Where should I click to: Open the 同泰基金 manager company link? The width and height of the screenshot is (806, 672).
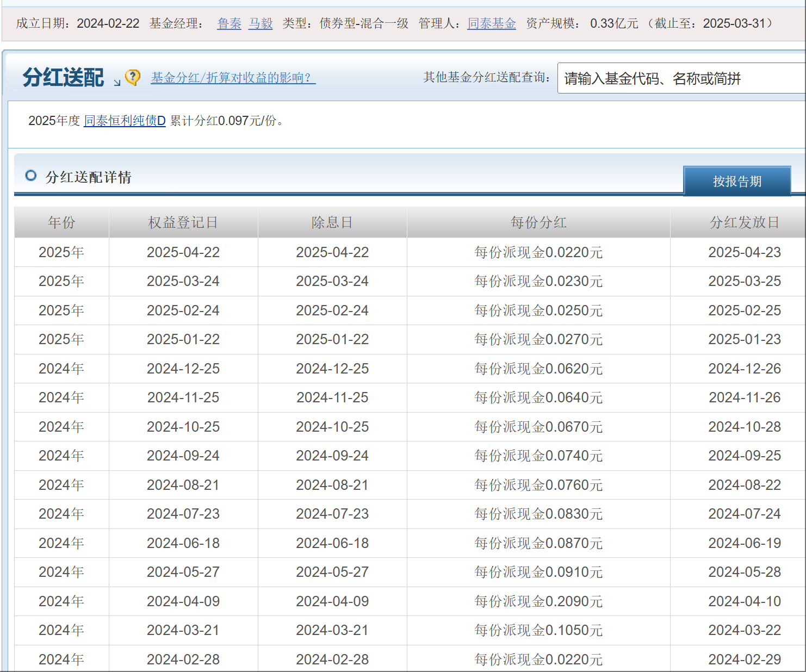(492, 23)
